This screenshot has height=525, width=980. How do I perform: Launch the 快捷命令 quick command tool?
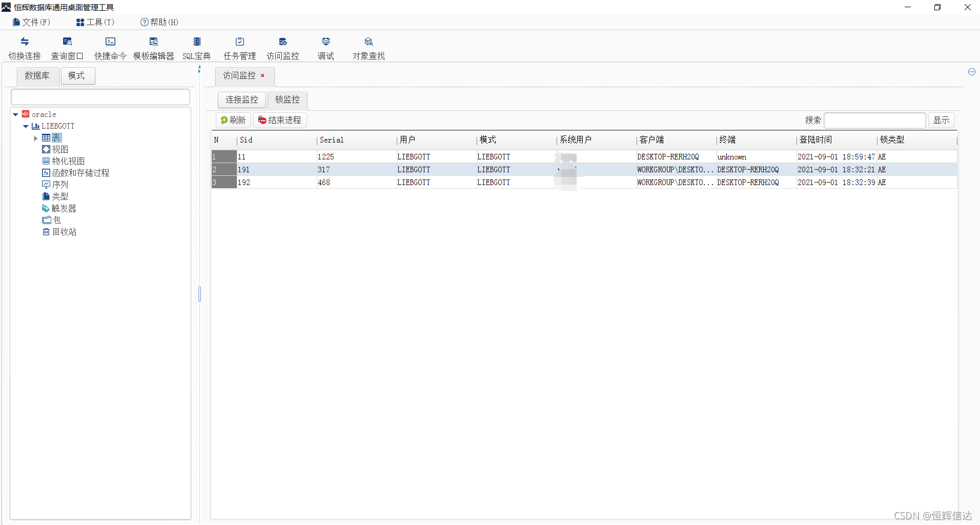coord(110,49)
